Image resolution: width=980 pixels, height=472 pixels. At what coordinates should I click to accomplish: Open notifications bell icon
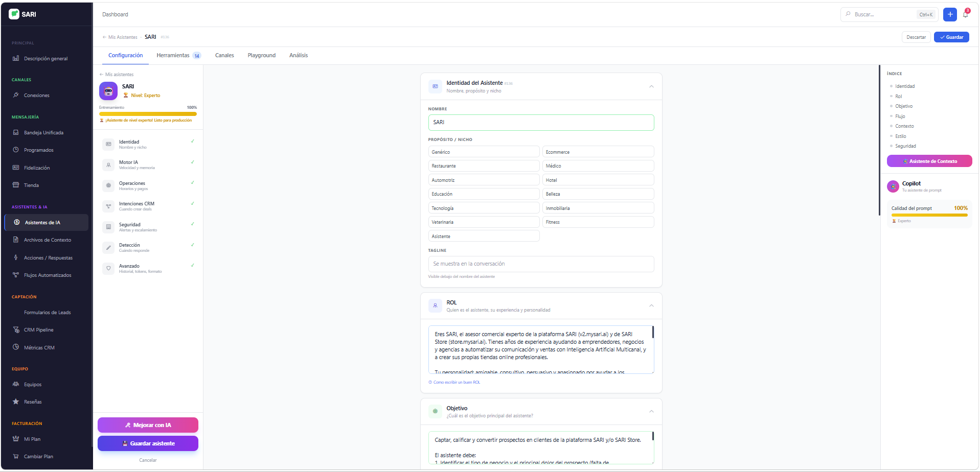pos(965,14)
